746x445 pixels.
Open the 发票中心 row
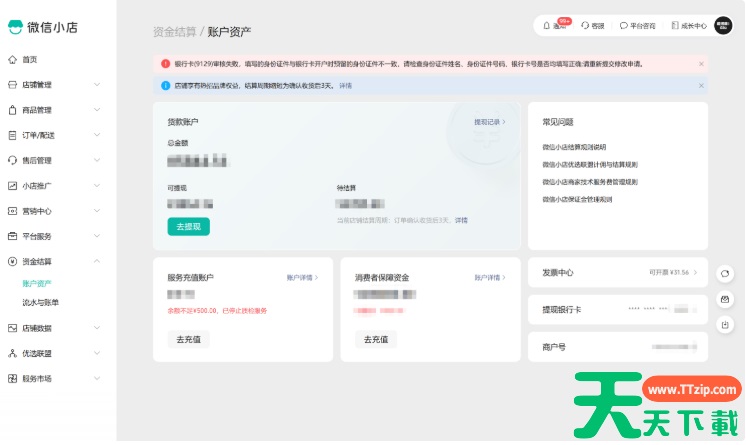point(617,272)
